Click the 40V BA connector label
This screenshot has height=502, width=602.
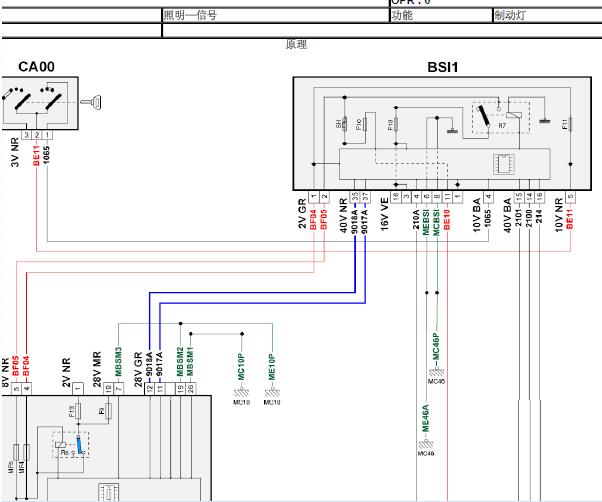pos(508,215)
